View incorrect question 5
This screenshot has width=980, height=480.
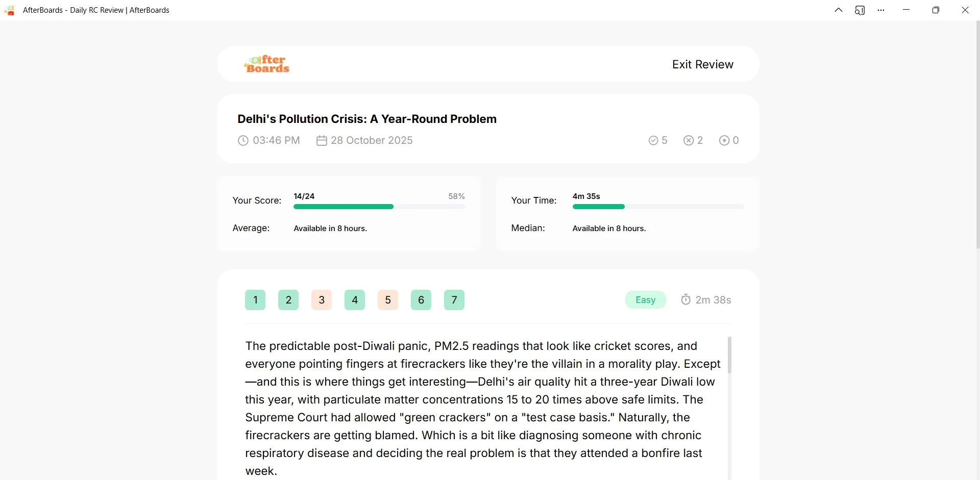[388, 300]
